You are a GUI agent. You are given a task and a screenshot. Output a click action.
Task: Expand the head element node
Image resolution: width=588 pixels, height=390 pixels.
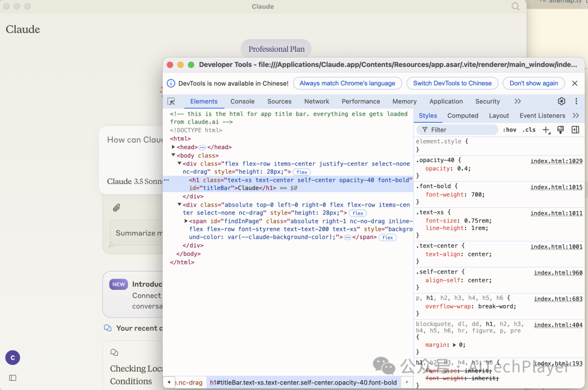coord(173,147)
